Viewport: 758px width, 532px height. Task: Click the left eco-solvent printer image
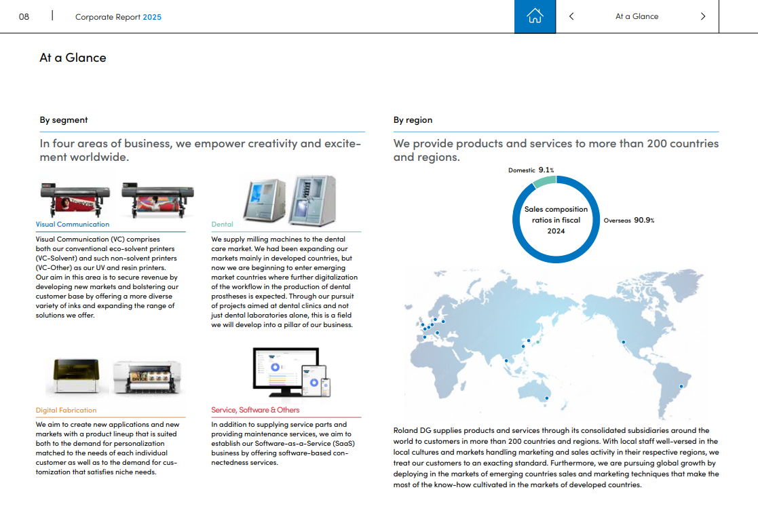coord(75,198)
